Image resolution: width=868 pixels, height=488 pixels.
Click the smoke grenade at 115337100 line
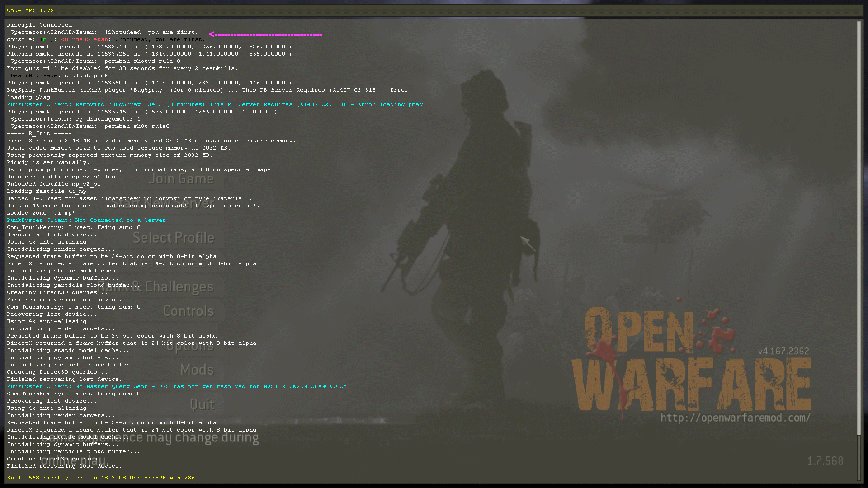[149, 47]
